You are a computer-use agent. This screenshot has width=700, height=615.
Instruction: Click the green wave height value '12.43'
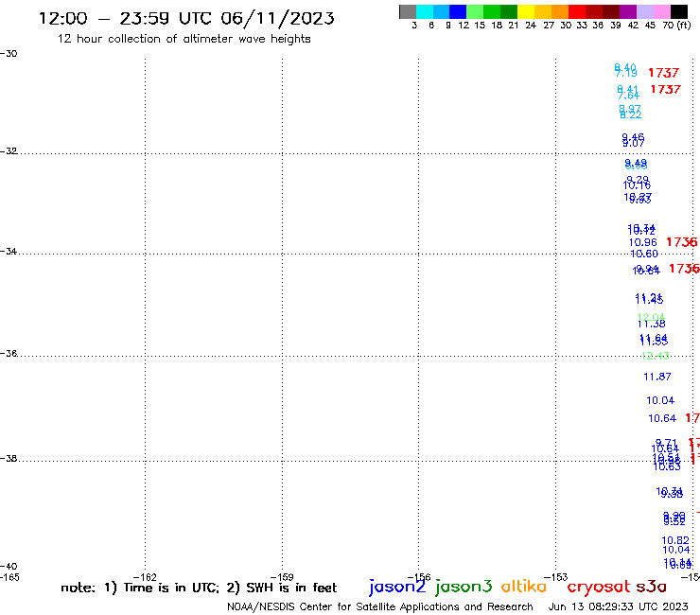[x=655, y=356]
